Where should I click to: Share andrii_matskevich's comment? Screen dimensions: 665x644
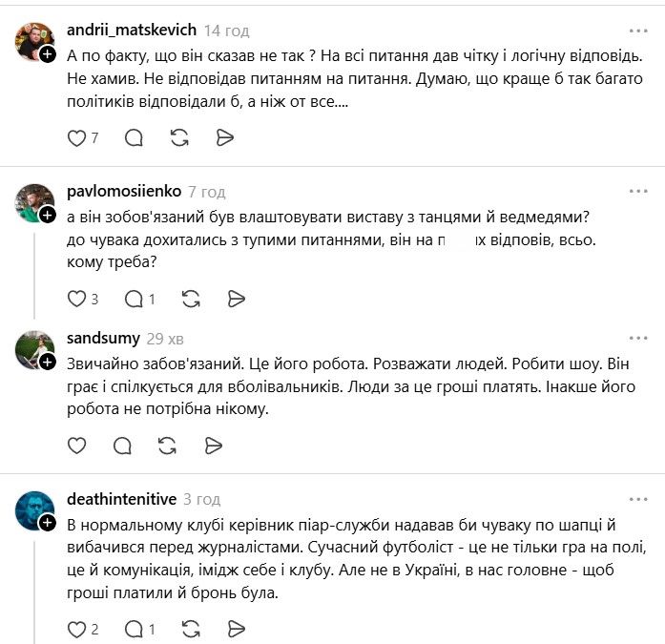pyautogui.click(x=224, y=137)
